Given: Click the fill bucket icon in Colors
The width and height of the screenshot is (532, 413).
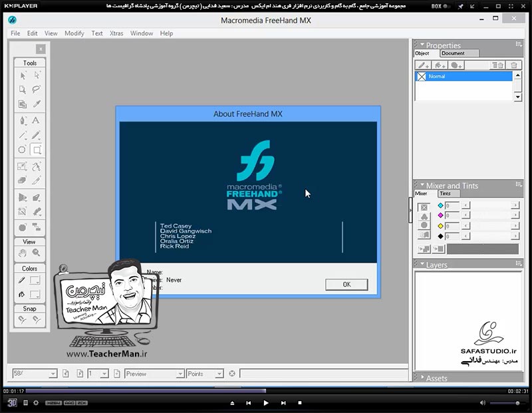Looking at the screenshot, I should (x=22, y=294).
